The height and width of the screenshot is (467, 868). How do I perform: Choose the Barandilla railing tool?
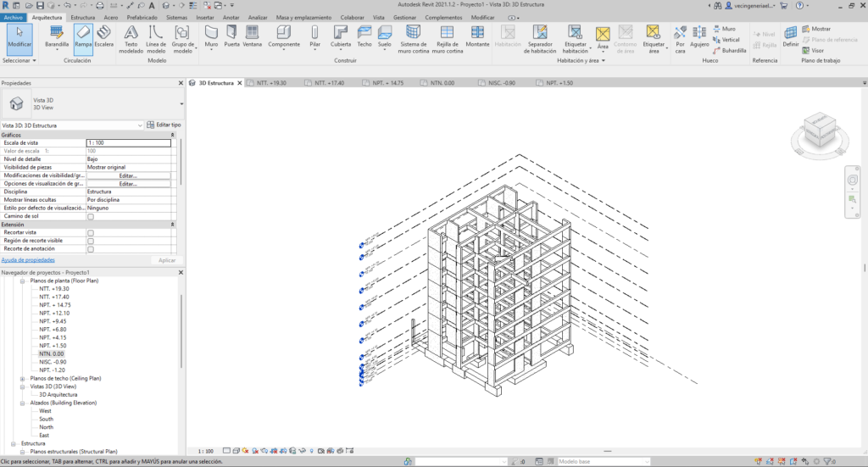tap(57, 37)
